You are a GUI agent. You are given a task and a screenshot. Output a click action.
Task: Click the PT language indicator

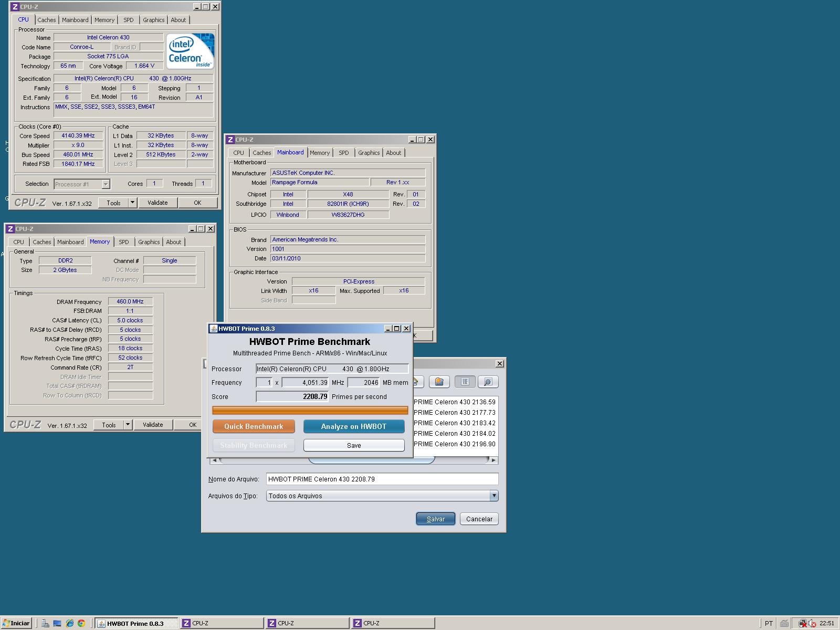[769, 623]
